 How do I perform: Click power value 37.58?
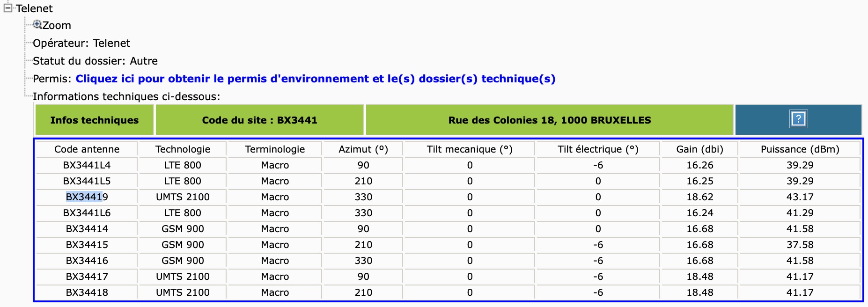800,245
